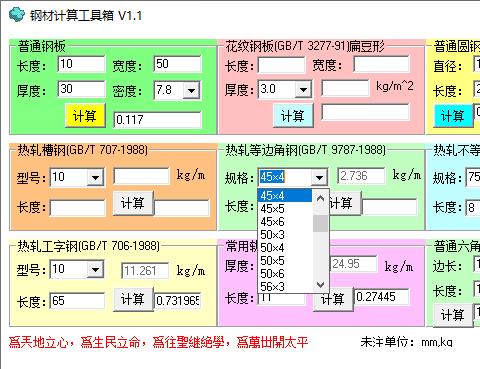
Task: Click the red motto text 為天地立心
Action: coord(39,342)
